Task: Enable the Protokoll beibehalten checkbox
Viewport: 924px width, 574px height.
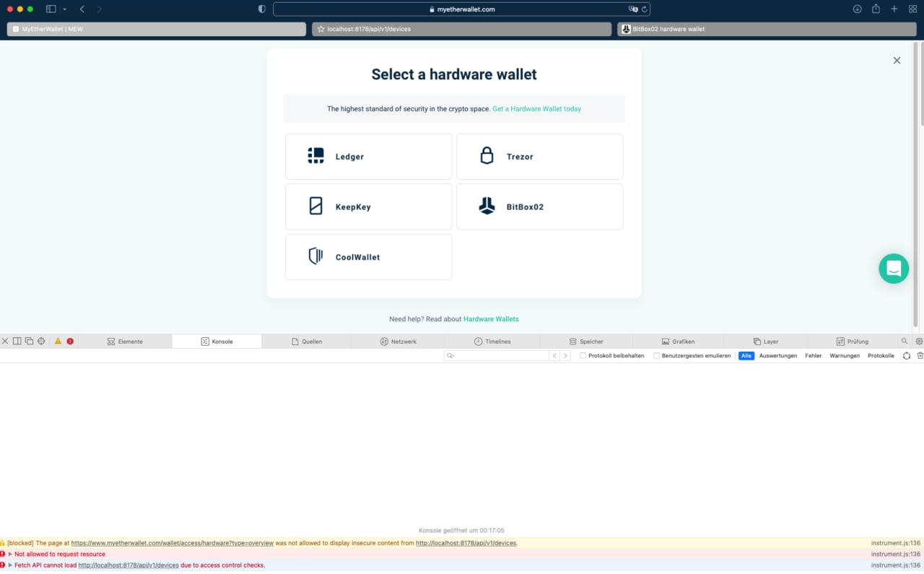Action: pos(583,355)
